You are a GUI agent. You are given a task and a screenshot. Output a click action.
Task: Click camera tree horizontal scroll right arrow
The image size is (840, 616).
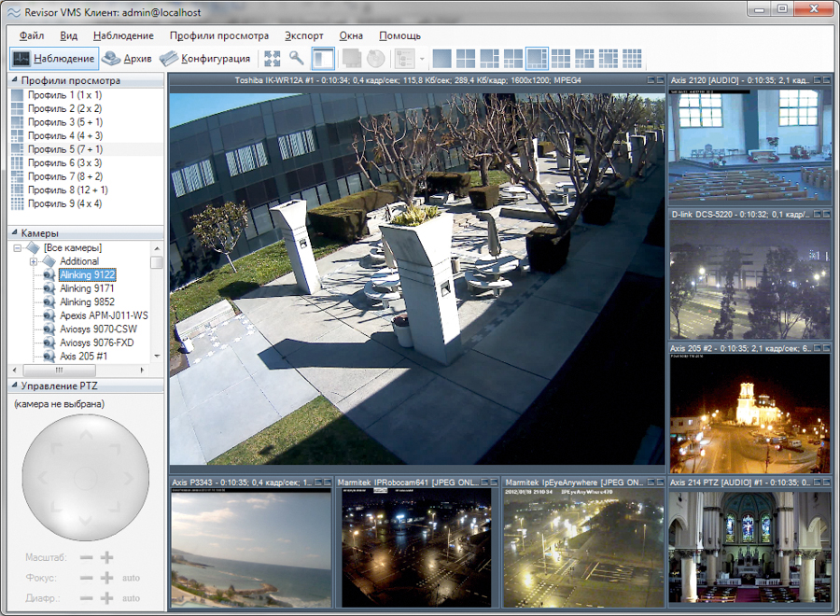coord(142,370)
